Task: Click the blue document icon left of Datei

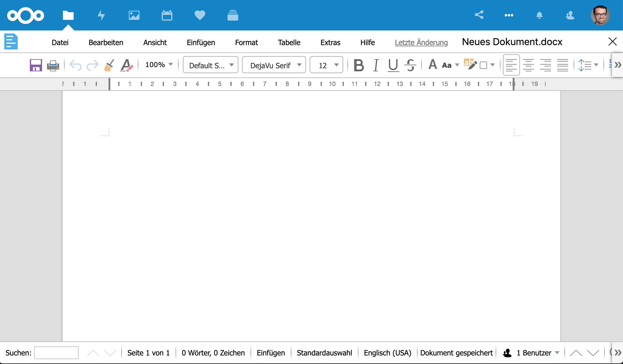Action: tap(11, 41)
